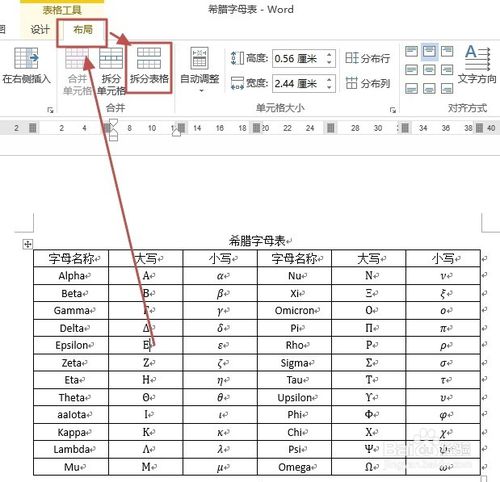Click Distribute Rows (分布行)
This screenshot has width=500, height=482.
point(367,58)
